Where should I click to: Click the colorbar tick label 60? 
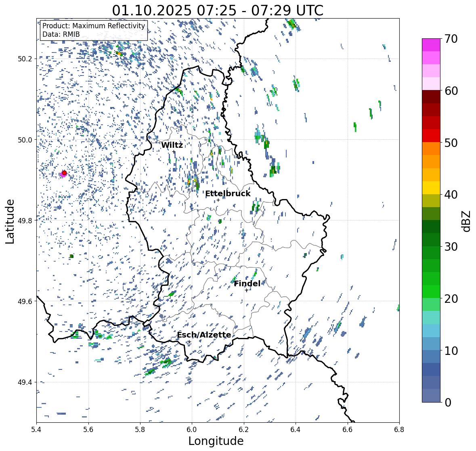tap(451, 91)
